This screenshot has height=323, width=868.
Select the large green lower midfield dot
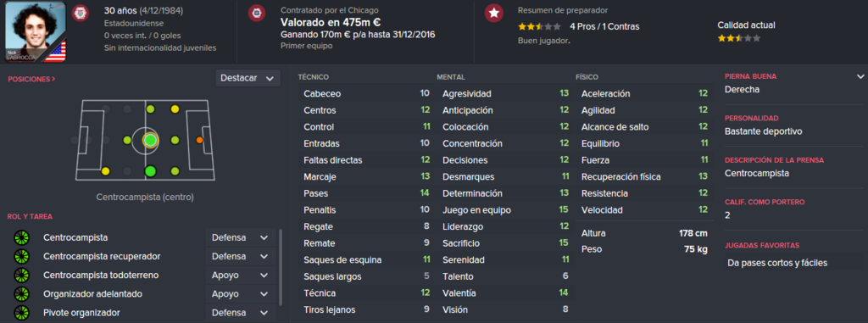point(150,171)
